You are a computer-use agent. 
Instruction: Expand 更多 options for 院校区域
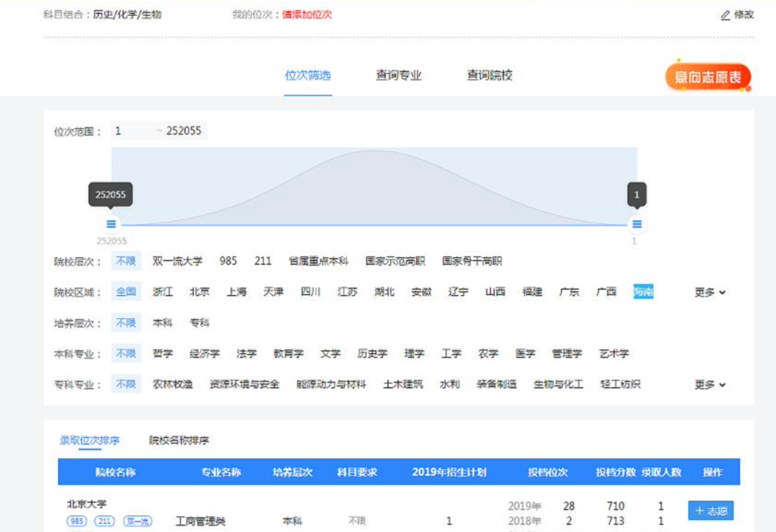click(x=705, y=291)
